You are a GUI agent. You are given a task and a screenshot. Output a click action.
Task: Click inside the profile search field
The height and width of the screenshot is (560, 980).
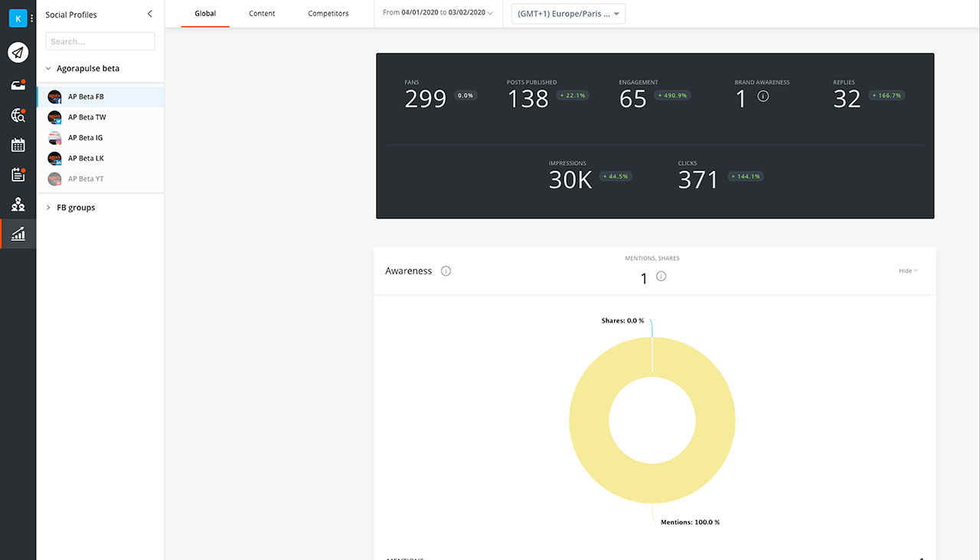pyautogui.click(x=100, y=41)
